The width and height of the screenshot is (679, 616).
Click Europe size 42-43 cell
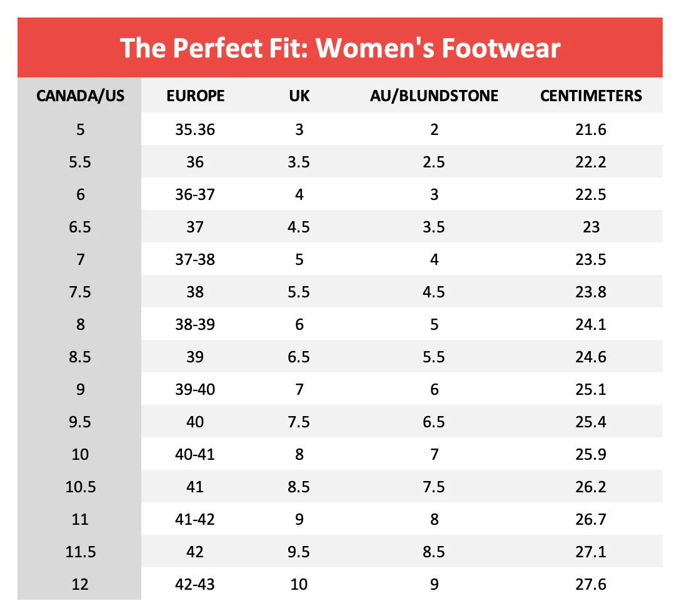195,584
